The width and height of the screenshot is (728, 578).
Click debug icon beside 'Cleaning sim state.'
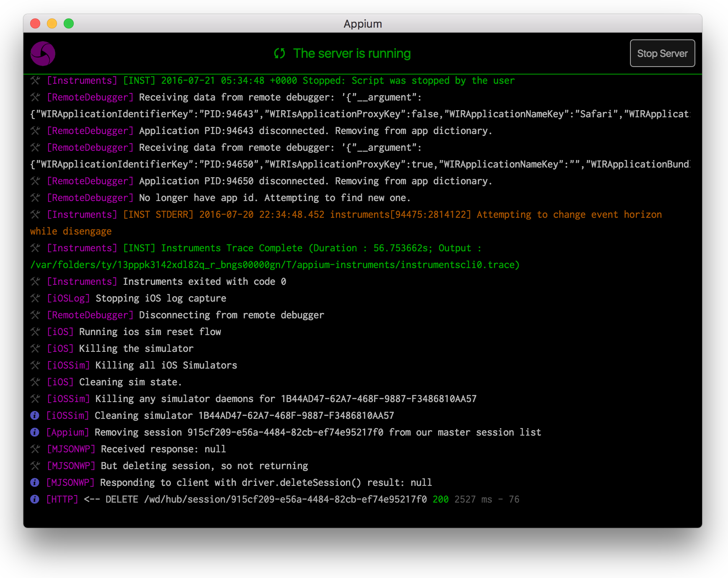tap(35, 382)
